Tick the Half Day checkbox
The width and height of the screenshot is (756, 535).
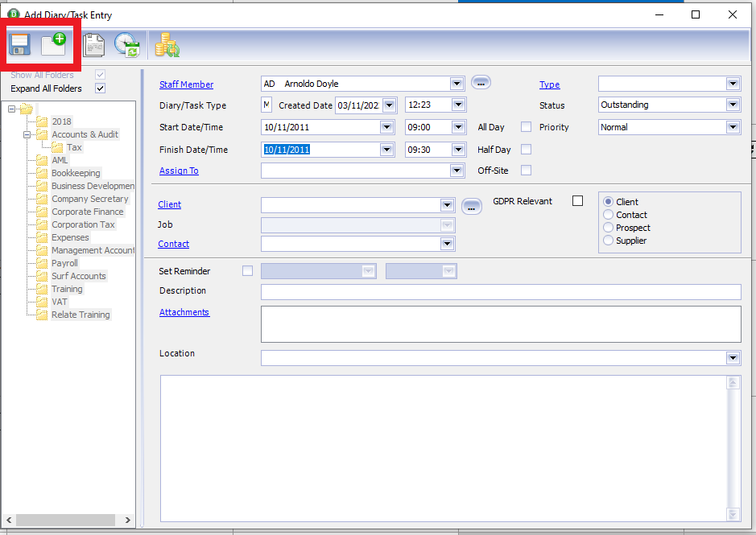point(526,150)
